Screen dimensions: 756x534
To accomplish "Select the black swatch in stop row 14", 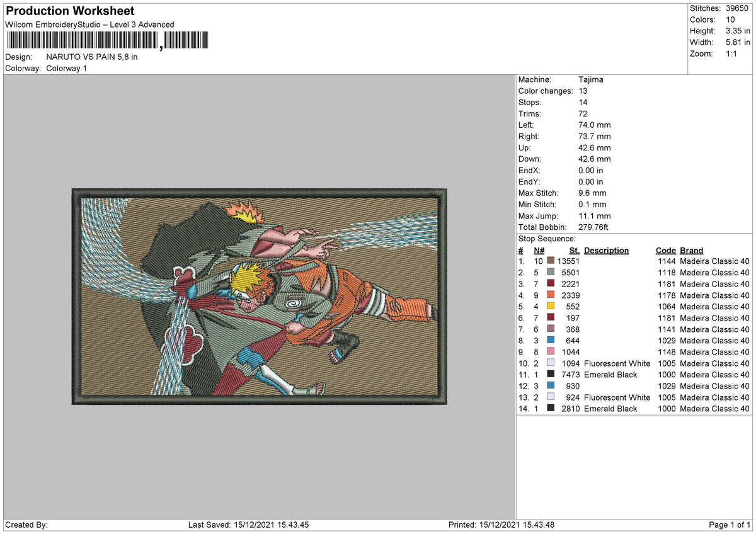I will (551, 409).
